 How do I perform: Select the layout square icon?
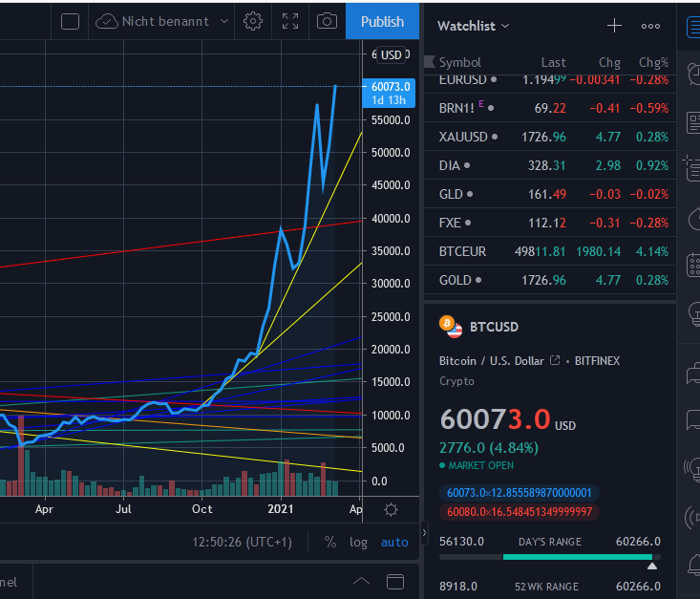click(70, 21)
